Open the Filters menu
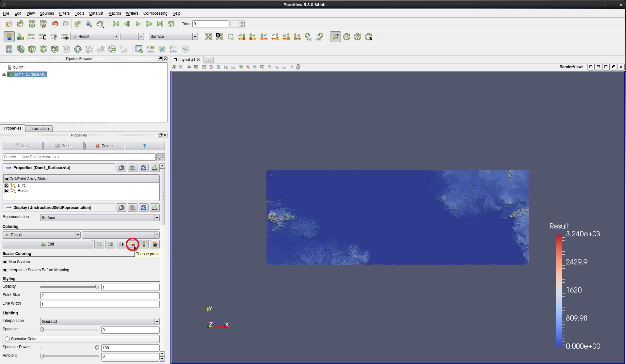The image size is (626, 364). tap(64, 13)
